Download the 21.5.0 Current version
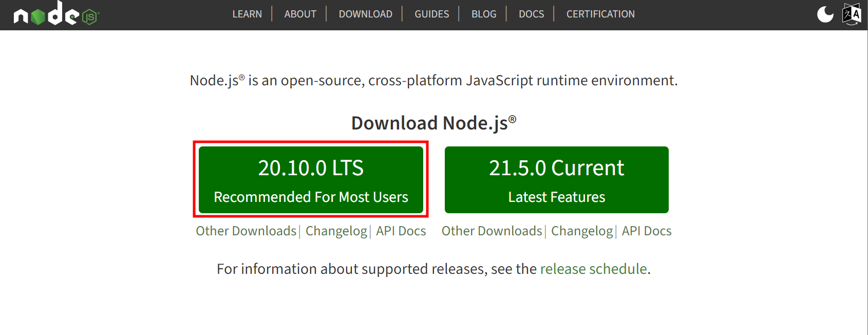868x335 pixels. click(x=557, y=180)
